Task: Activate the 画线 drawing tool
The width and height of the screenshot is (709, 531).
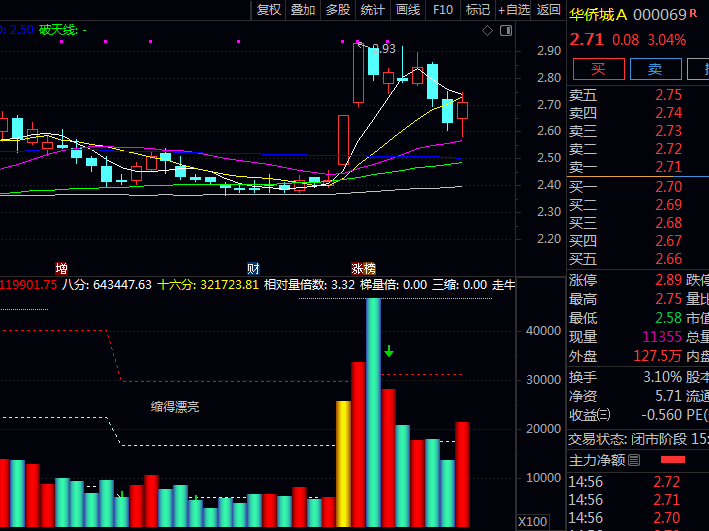Action: point(408,9)
